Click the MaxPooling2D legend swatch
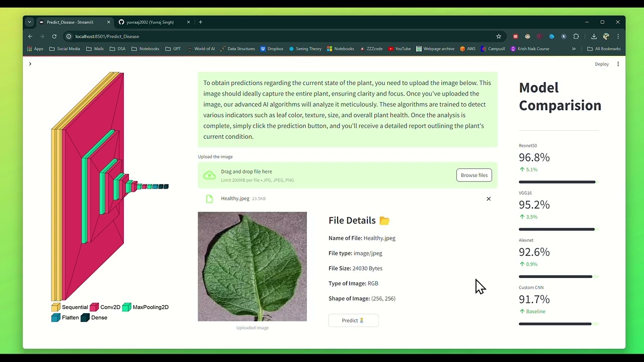The height and width of the screenshot is (362, 644). [x=127, y=307]
